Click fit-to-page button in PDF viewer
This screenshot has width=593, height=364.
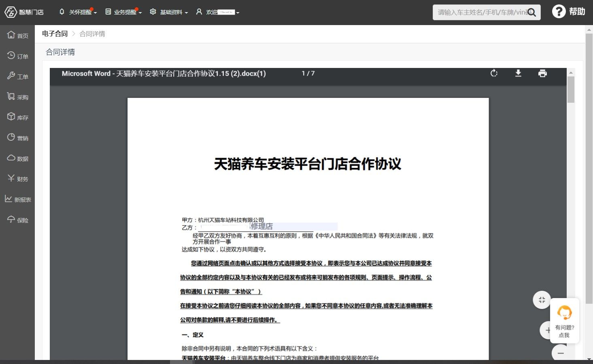(x=542, y=300)
